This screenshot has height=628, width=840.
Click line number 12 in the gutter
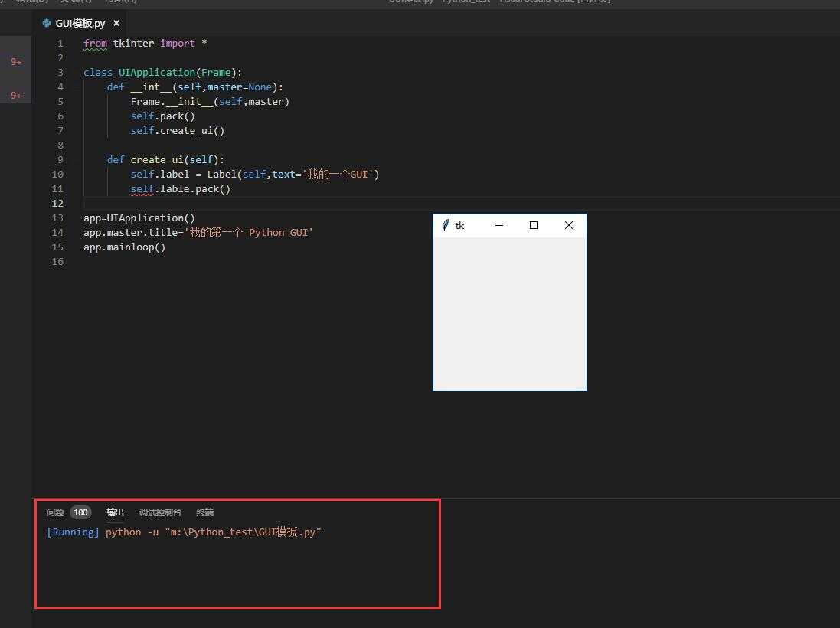[x=58, y=204]
